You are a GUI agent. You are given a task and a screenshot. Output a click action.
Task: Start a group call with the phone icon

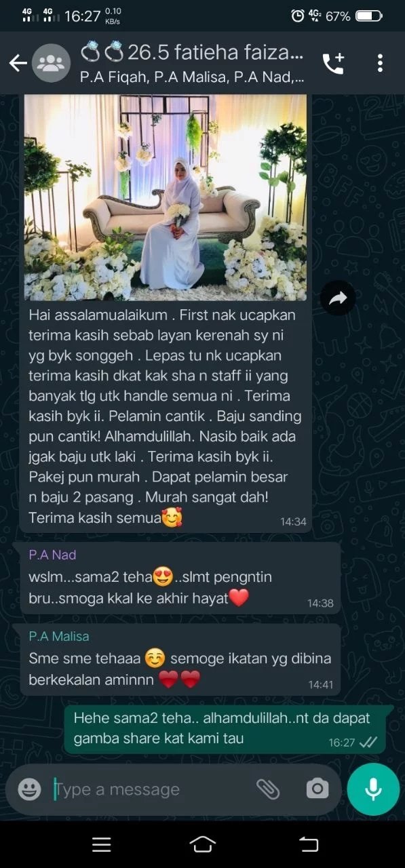click(333, 63)
